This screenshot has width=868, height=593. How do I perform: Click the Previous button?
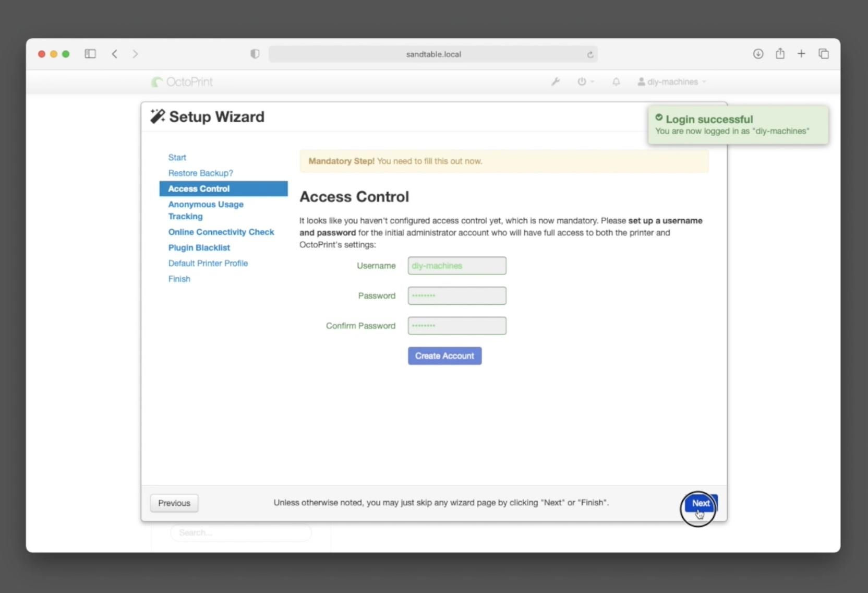click(x=174, y=503)
